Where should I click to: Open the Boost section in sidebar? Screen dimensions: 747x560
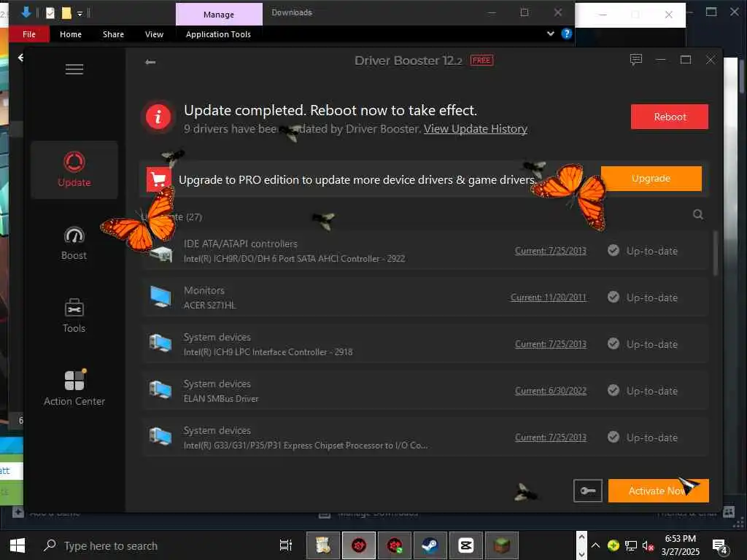pos(74,244)
